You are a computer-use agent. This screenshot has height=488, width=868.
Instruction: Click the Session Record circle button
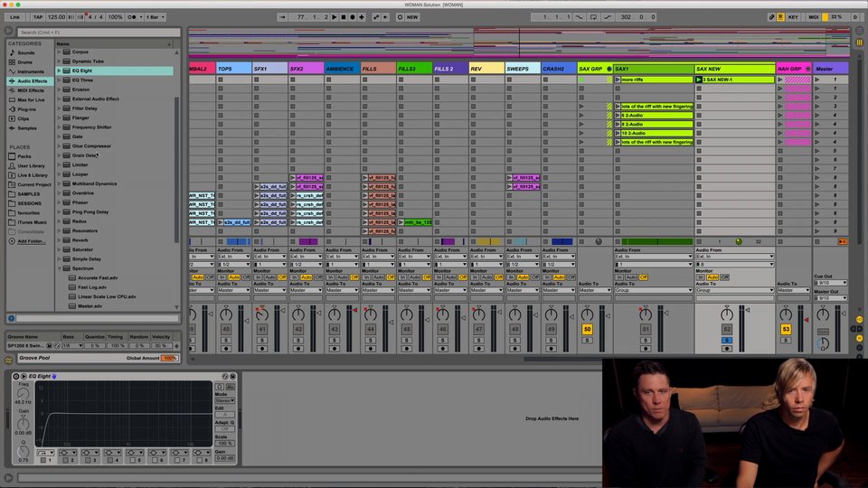[x=401, y=17]
